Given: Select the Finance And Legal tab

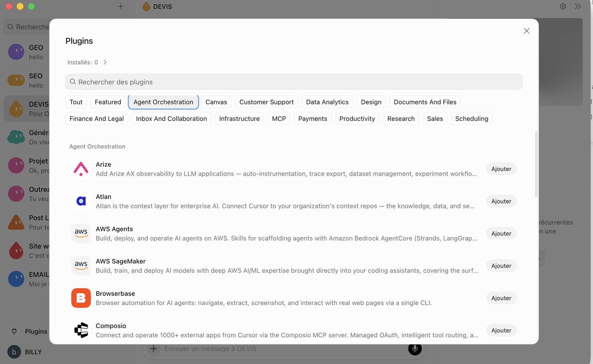Looking at the screenshot, I should click(97, 118).
